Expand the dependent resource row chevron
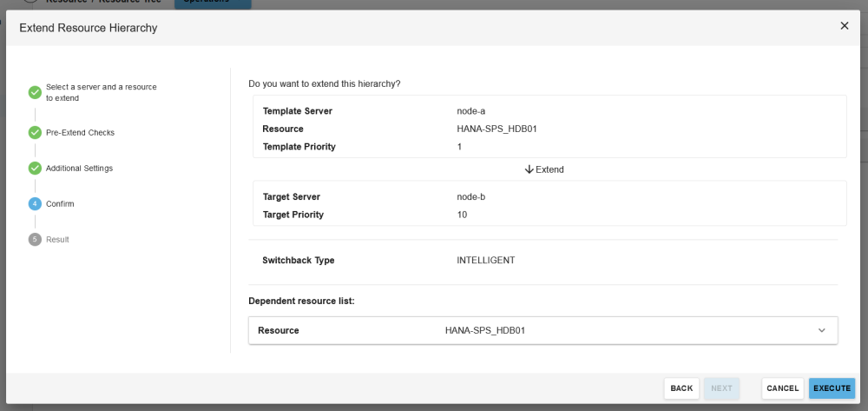Screen dimensions: 868x411 (821, 330)
